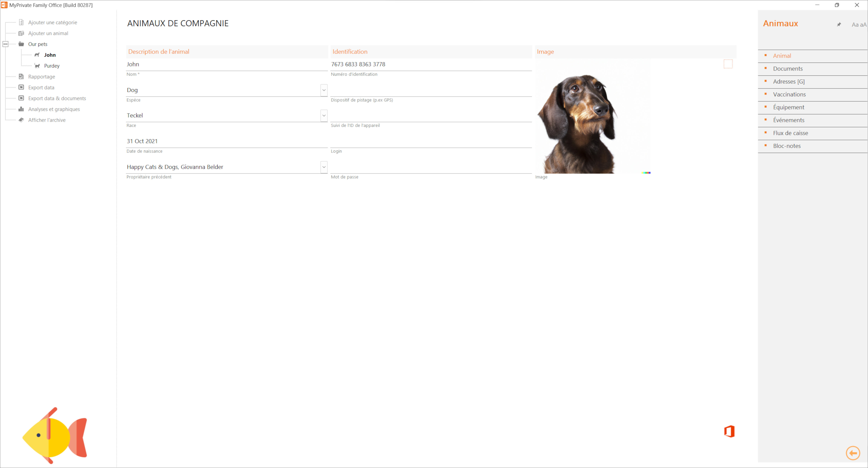Toggle the pin in the Animaux panel
Image resolution: width=868 pixels, height=468 pixels.
(x=839, y=24)
